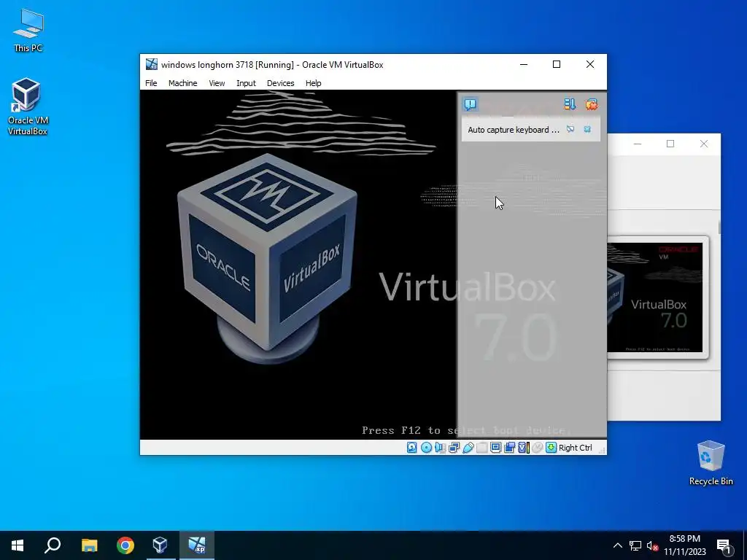This screenshot has width=747, height=560.
Task: Minimize the background VirtualBox Manager window
Action: point(638,144)
